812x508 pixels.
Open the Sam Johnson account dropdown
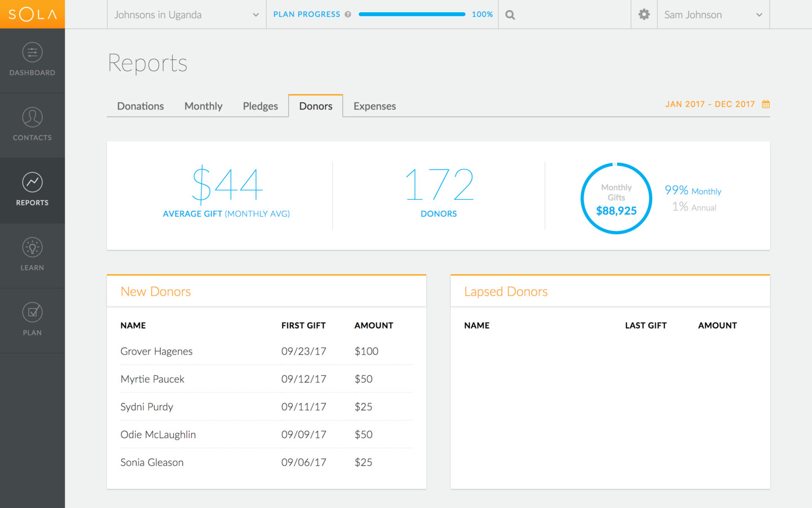tap(713, 15)
